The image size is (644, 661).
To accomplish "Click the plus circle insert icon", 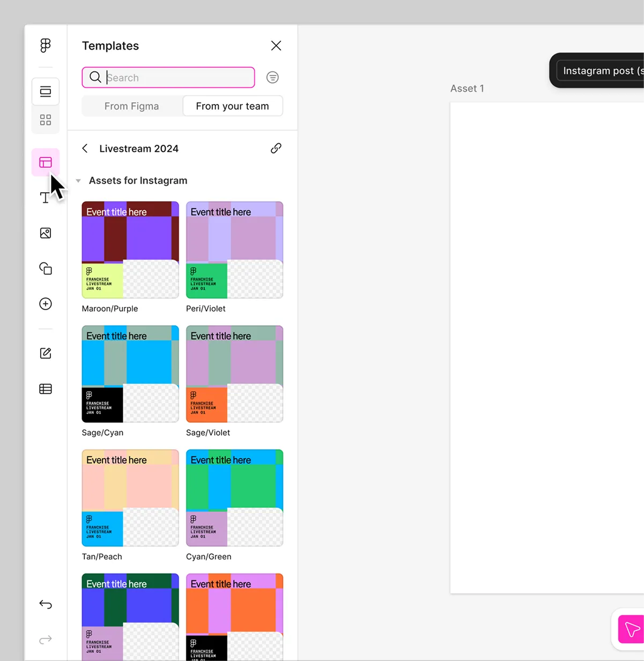I will coord(46,304).
